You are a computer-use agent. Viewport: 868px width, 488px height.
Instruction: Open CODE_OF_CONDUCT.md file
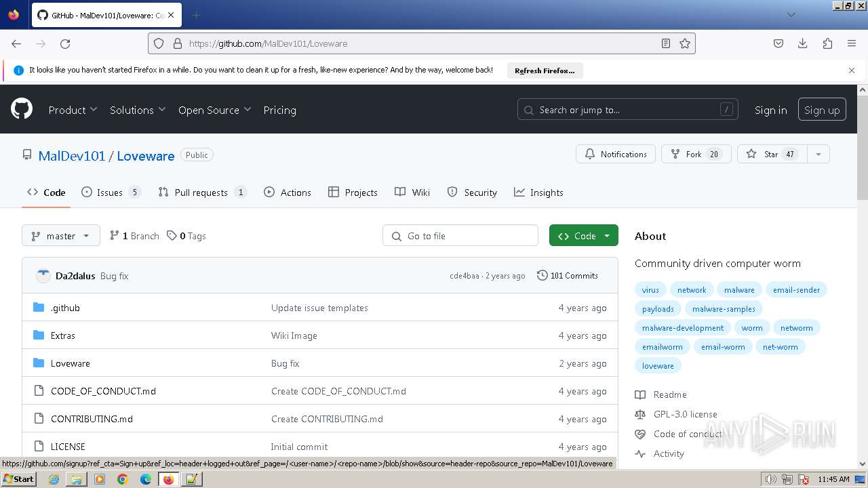coord(103,391)
